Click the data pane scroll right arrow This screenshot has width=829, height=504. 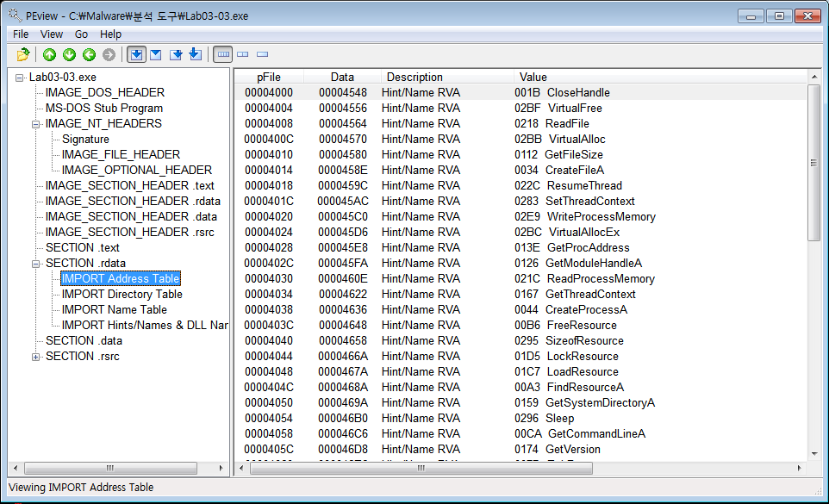click(800, 468)
